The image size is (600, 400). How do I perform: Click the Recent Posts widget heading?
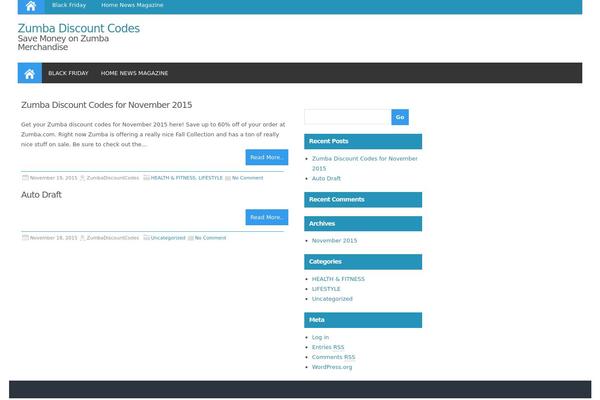363,141
